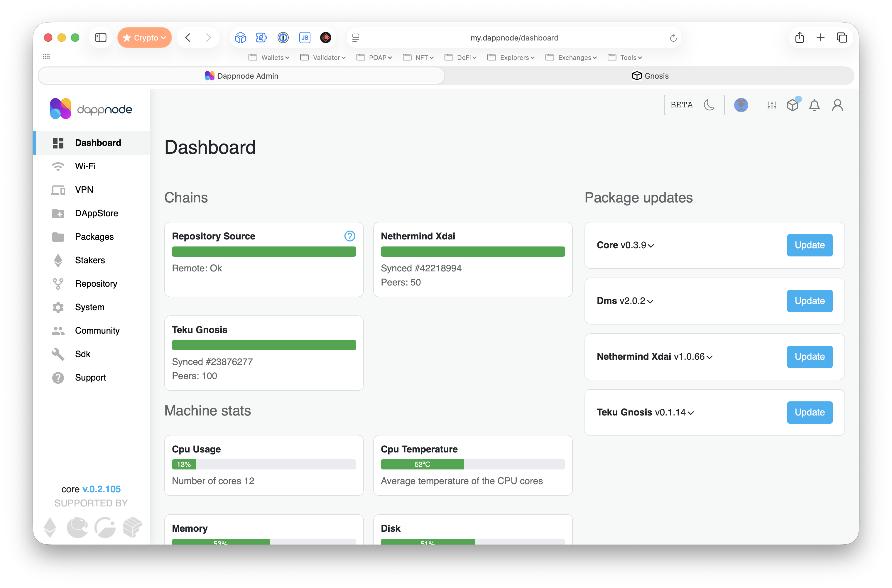Click the dappnode logo
Image resolution: width=892 pixels, height=588 pixels.
point(91,109)
